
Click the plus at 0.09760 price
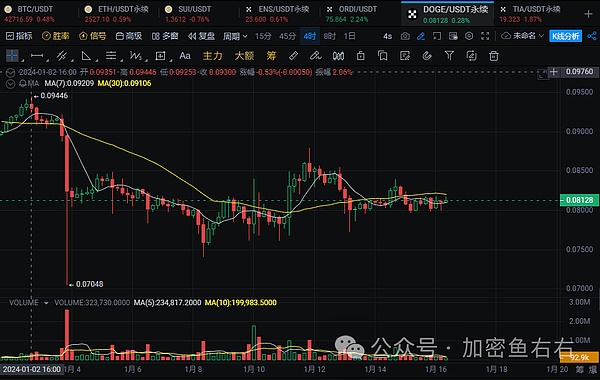(553, 72)
